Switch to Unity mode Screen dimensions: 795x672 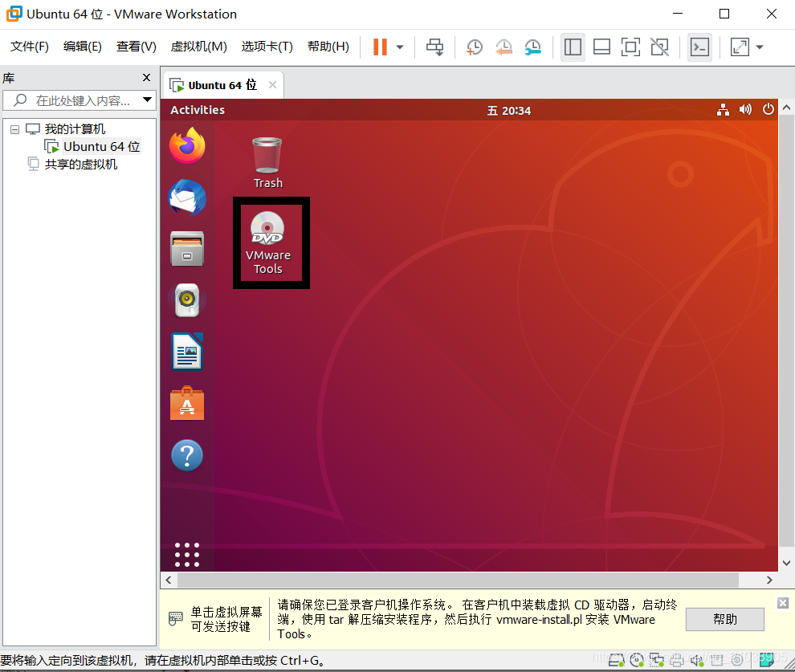pyautogui.click(x=659, y=47)
